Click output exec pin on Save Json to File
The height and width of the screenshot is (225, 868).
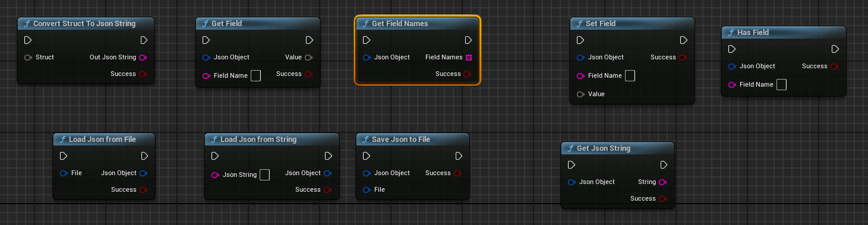pyautogui.click(x=458, y=156)
